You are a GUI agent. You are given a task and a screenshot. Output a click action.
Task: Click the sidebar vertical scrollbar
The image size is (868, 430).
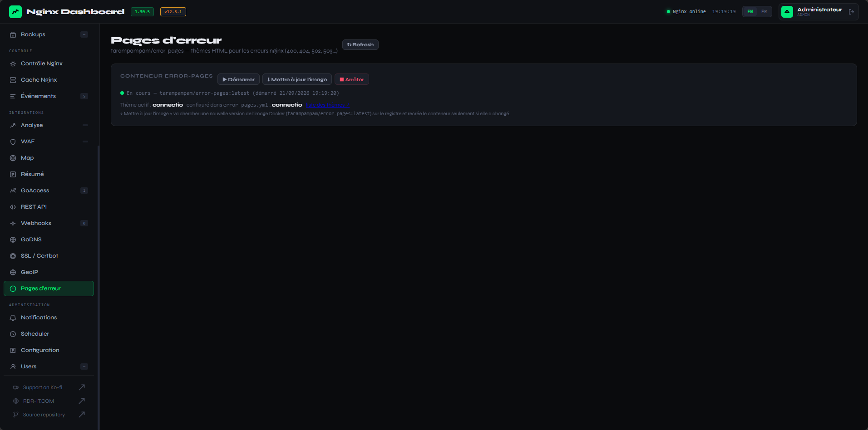[99, 288]
